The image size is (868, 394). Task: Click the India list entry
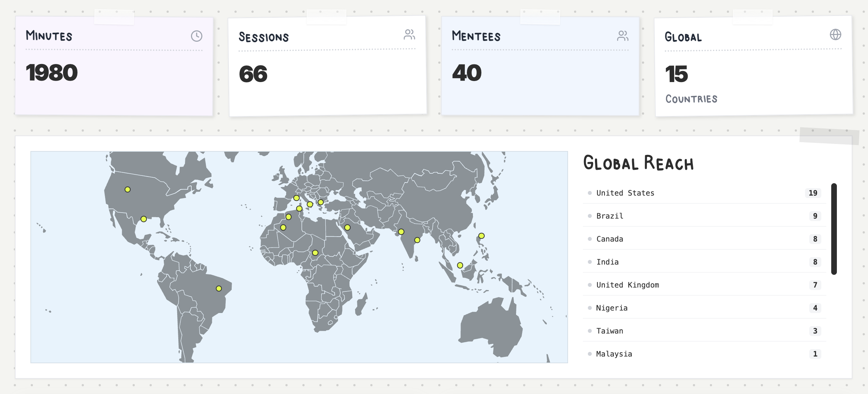(x=607, y=262)
